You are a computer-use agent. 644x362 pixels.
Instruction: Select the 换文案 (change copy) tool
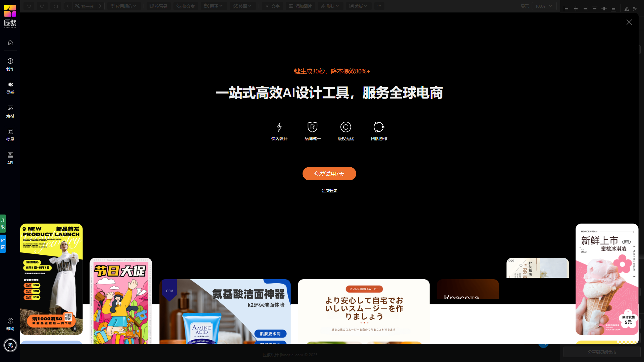point(185,6)
